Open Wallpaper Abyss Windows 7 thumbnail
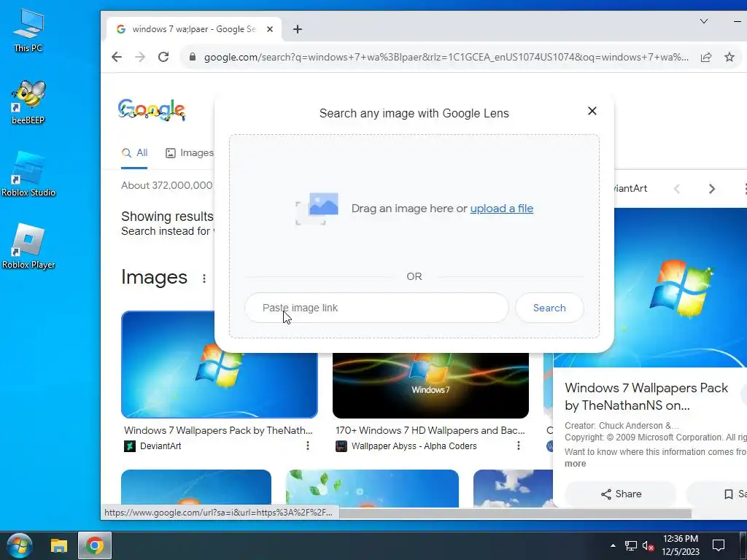The height and width of the screenshot is (560, 747). pos(430,385)
